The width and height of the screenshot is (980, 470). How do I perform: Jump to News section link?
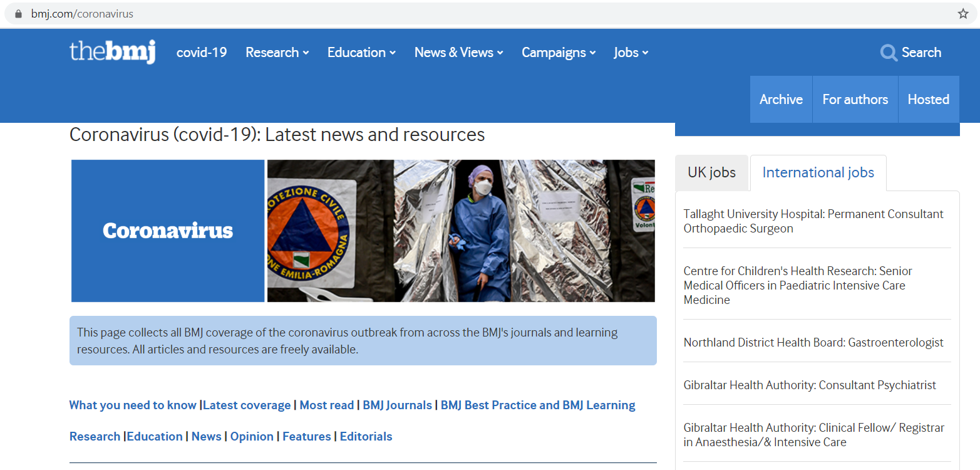[x=207, y=437]
